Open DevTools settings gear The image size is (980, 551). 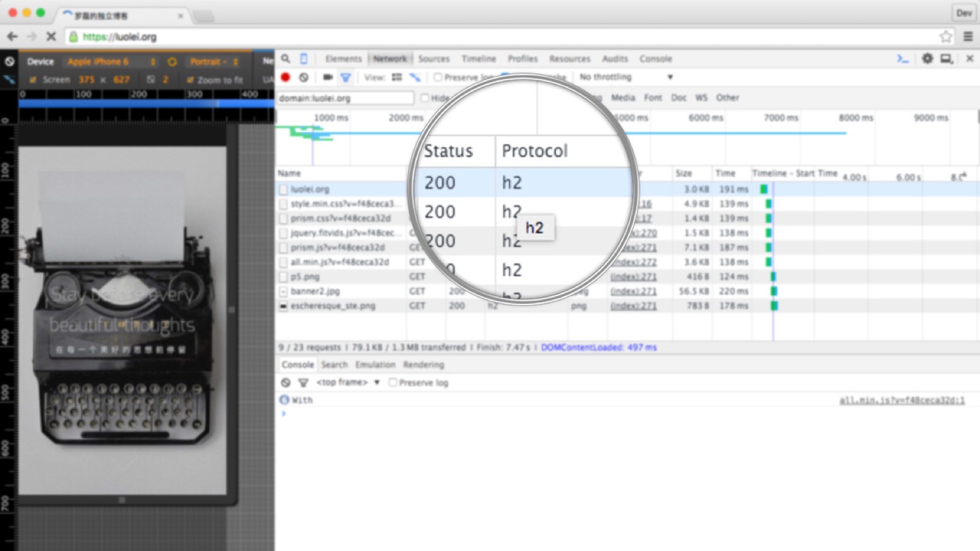click(927, 59)
